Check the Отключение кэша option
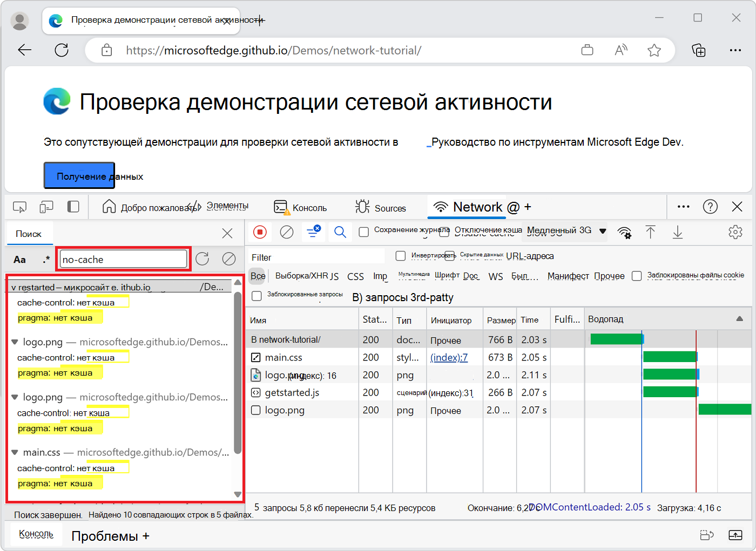 pyautogui.click(x=445, y=231)
